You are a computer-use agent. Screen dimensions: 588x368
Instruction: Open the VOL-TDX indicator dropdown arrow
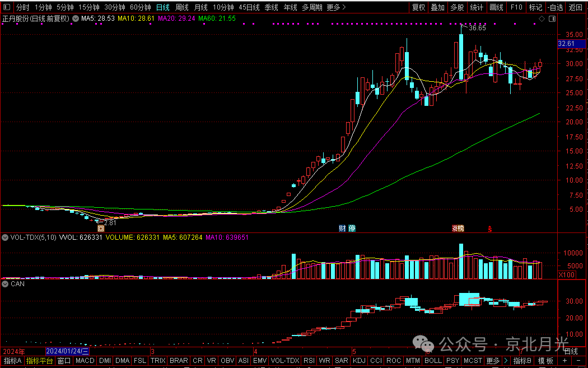(x=6, y=237)
